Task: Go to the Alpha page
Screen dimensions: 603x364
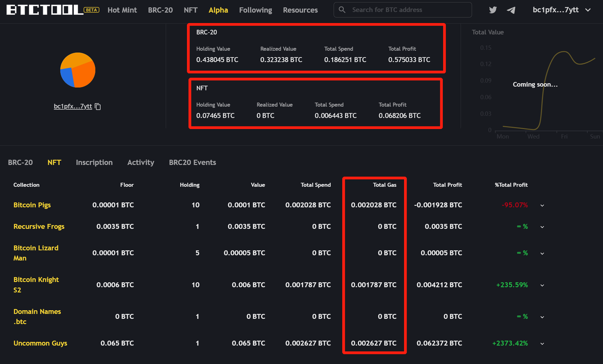Action: pos(218,10)
